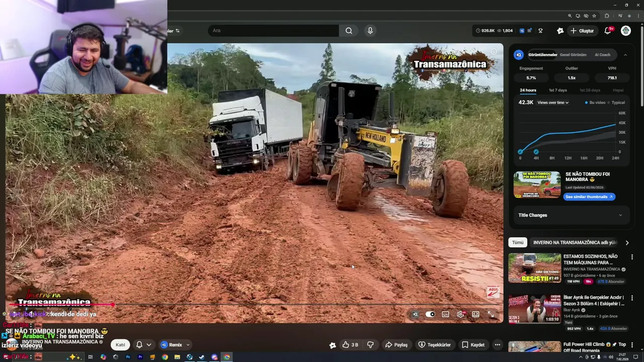Toggle subtitles in video player
This screenshot has width=644, height=362.
445,314
